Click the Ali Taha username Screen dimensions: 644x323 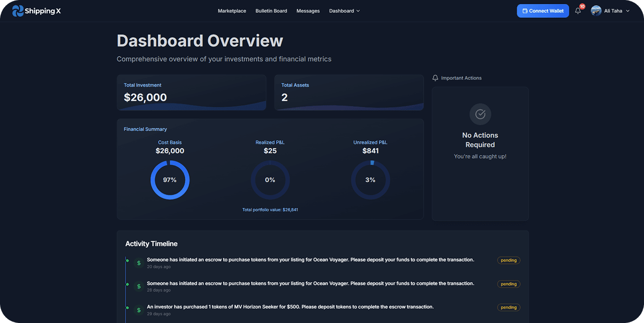pyautogui.click(x=613, y=11)
